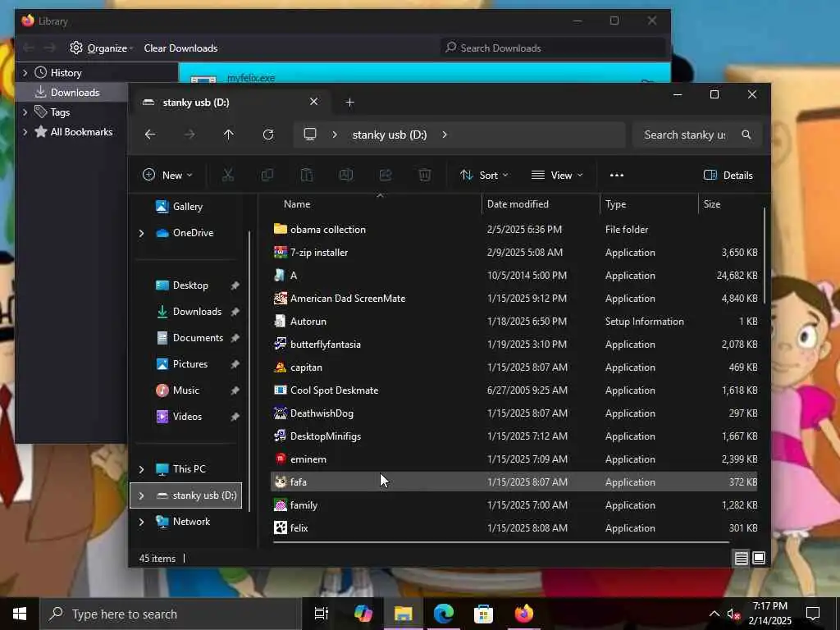Go back with Explorer's left arrow
The height and width of the screenshot is (630, 840).
[x=150, y=135]
